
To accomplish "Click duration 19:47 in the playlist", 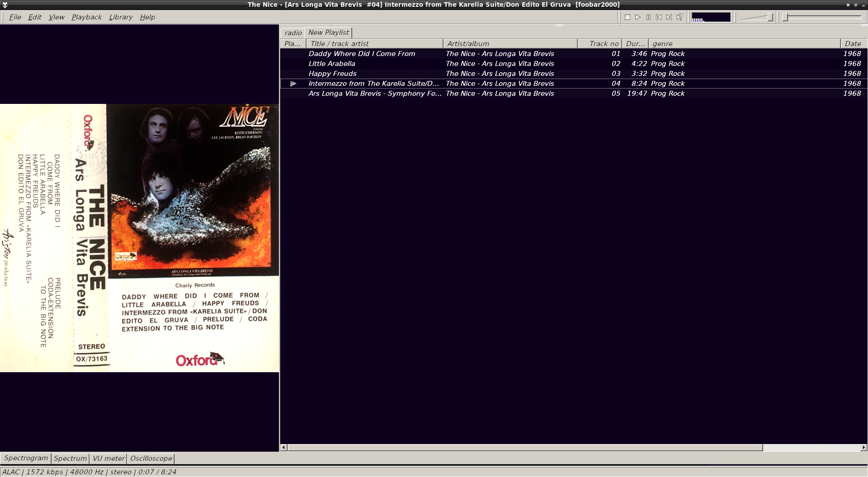I will pyautogui.click(x=637, y=94).
